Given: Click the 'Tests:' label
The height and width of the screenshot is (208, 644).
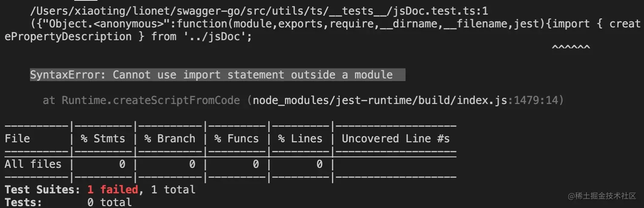Looking at the screenshot, I should [x=23, y=202].
